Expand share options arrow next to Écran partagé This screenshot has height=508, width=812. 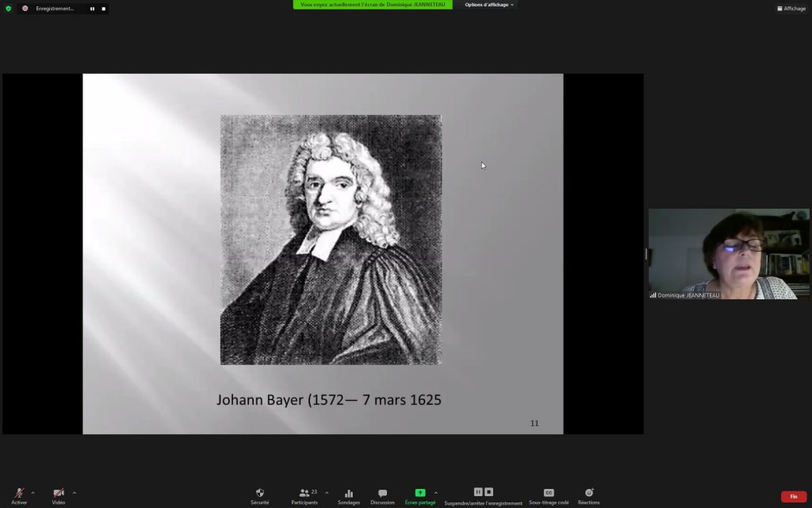pos(436,492)
